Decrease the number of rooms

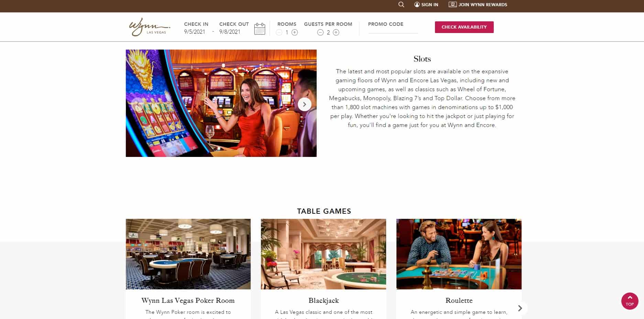(279, 32)
